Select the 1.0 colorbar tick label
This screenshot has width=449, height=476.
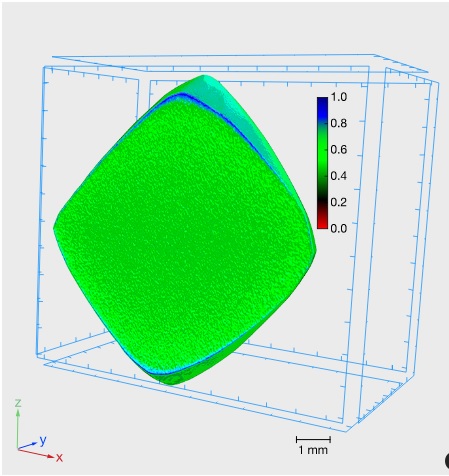coord(339,97)
